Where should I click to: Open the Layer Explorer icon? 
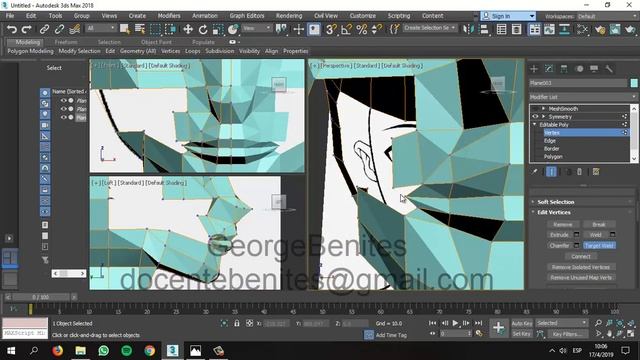coord(516,29)
